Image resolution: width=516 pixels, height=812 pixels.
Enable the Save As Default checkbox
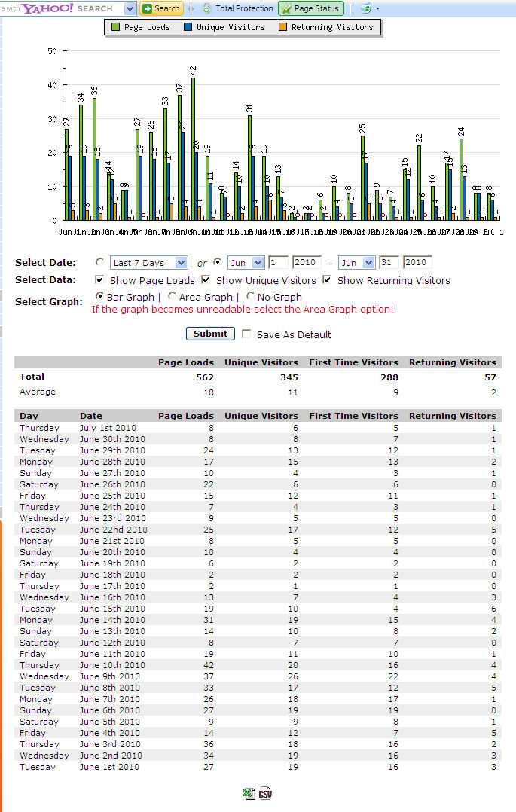click(246, 334)
